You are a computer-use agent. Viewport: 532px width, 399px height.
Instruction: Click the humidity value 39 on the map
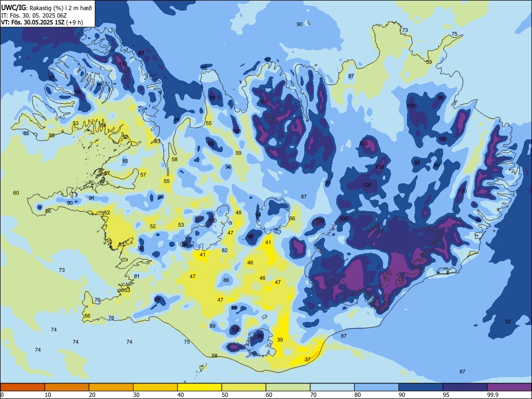[x=280, y=339]
